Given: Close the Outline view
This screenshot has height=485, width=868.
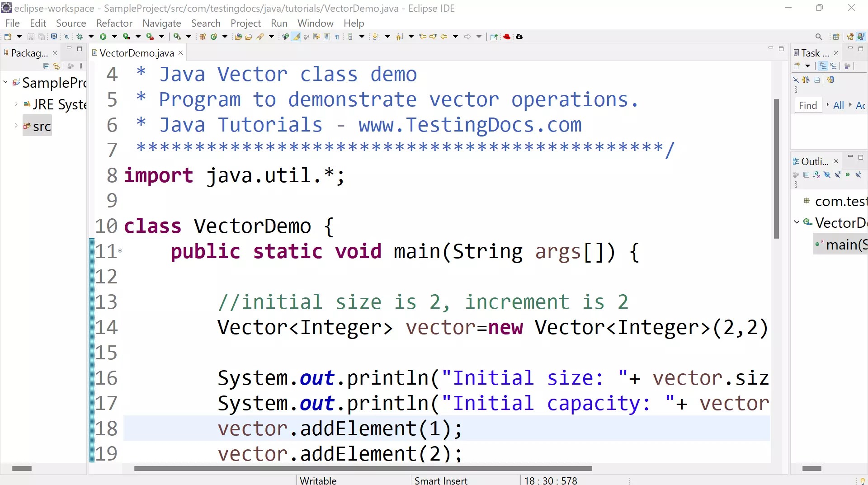Looking at the screenshot, I should tap(836, 161).
